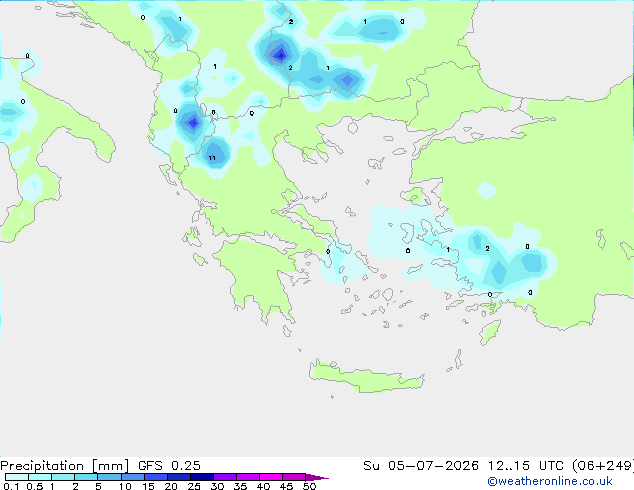Click the 25–30 mm dark blue swatch
The image size is (634, 490).
point(202,477)
